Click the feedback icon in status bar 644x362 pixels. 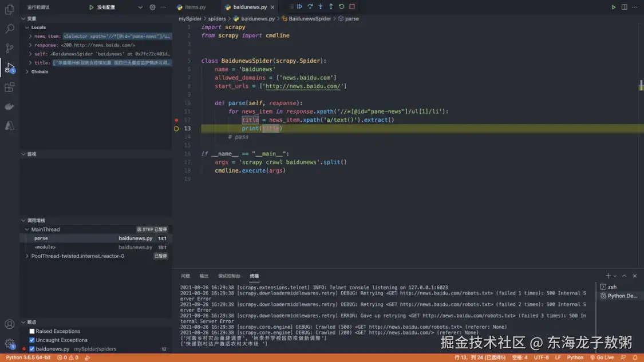(623, 357)
